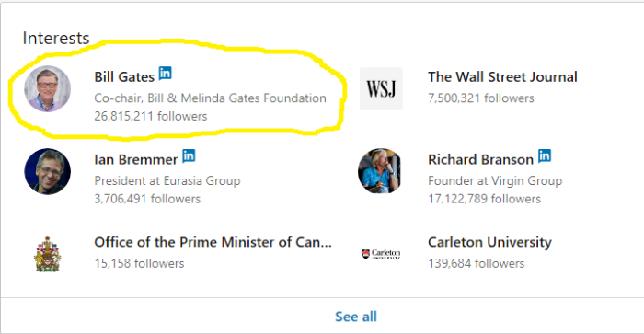The image size is (644, 334).
Task: Open Richard Branson profile photo
Action: click(381, 171)
